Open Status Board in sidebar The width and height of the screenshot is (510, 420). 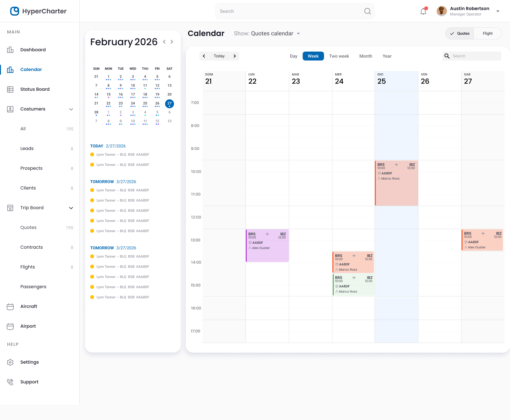35,89
